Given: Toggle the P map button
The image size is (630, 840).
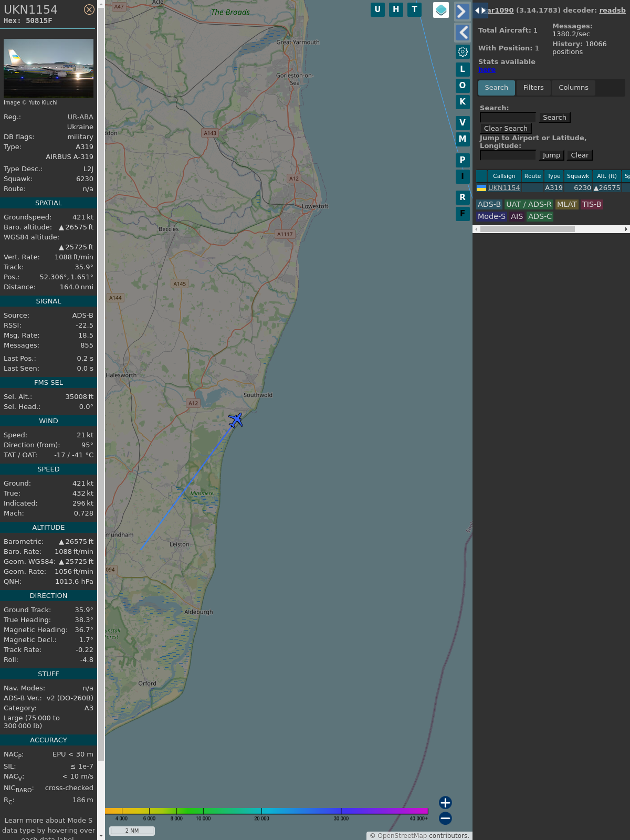Looking at the screenshot, I should [x=463, y=160].
